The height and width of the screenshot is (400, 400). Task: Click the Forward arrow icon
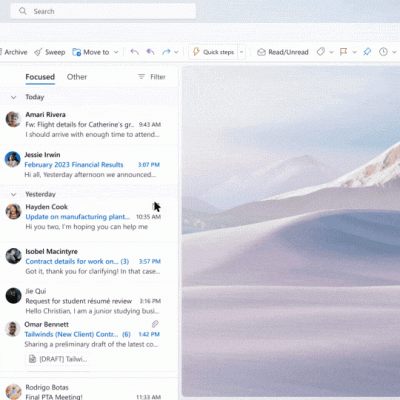(166, 52)
